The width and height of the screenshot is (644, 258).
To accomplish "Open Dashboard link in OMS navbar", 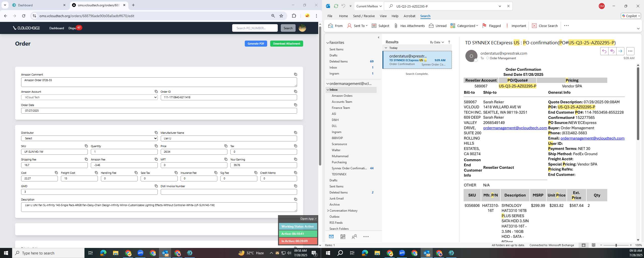I will click(x=57, y=28).
